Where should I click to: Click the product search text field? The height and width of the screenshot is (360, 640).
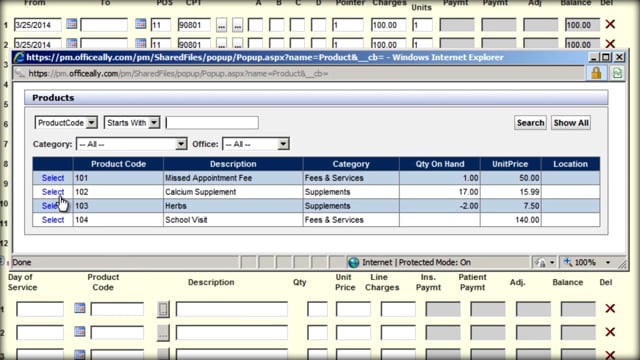tap(212, 122)
